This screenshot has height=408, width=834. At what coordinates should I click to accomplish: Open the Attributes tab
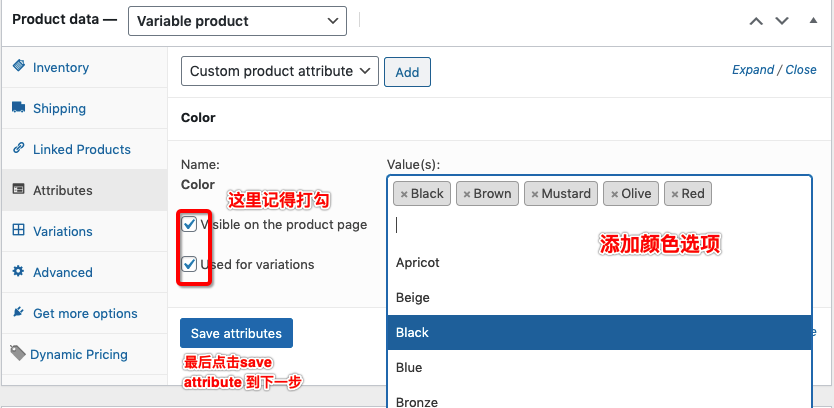62,190
